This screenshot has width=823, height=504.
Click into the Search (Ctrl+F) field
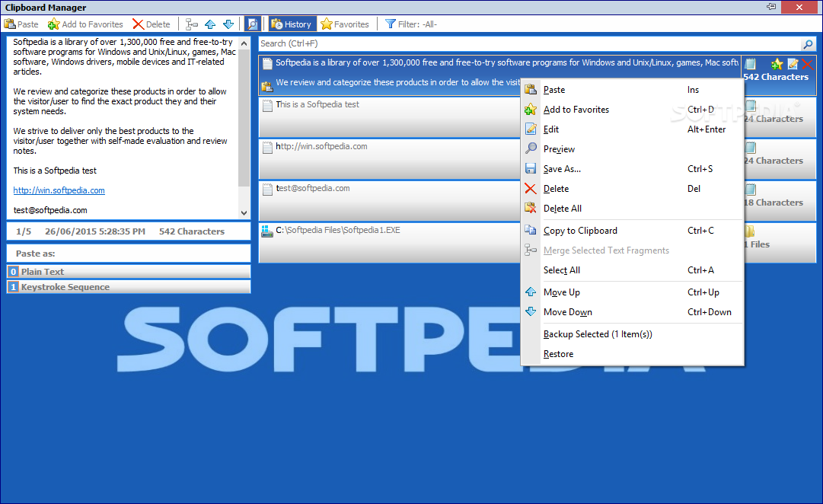[529, 43]
